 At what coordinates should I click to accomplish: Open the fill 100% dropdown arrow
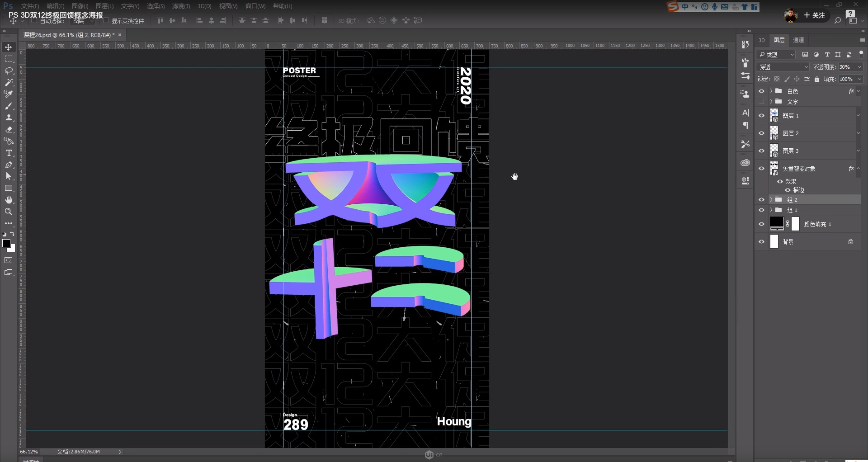click(x=859, y=79)
